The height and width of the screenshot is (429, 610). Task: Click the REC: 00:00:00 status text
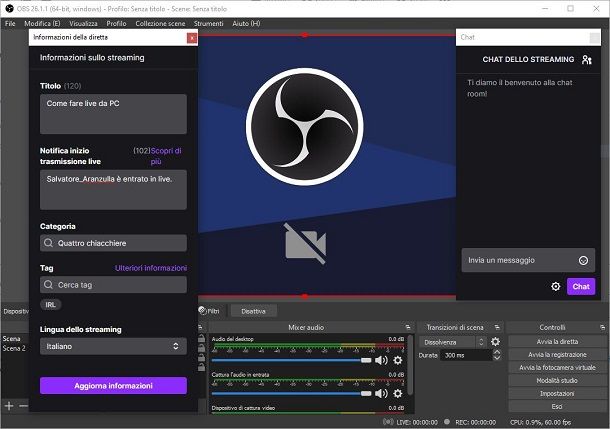tap(475, 422)
